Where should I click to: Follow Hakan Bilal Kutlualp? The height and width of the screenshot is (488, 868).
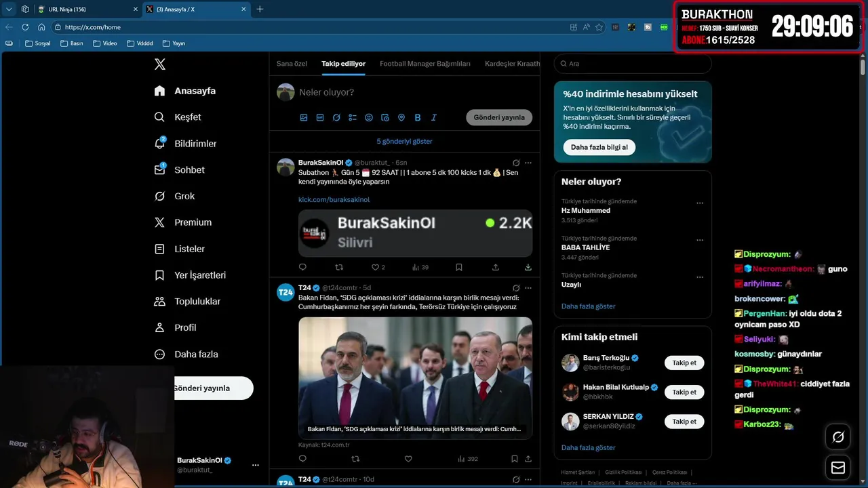coord(684,392)
